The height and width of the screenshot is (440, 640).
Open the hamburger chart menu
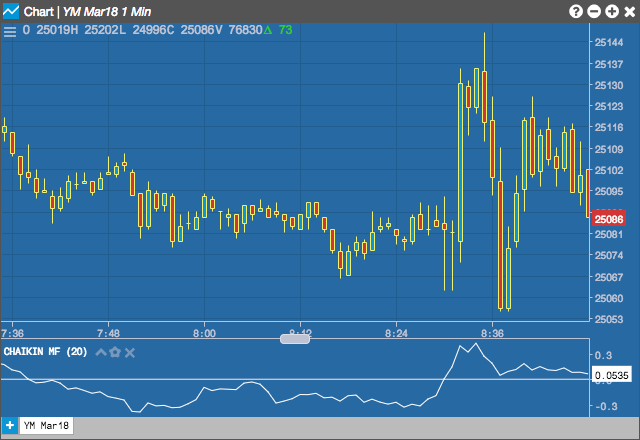point(10,31)
